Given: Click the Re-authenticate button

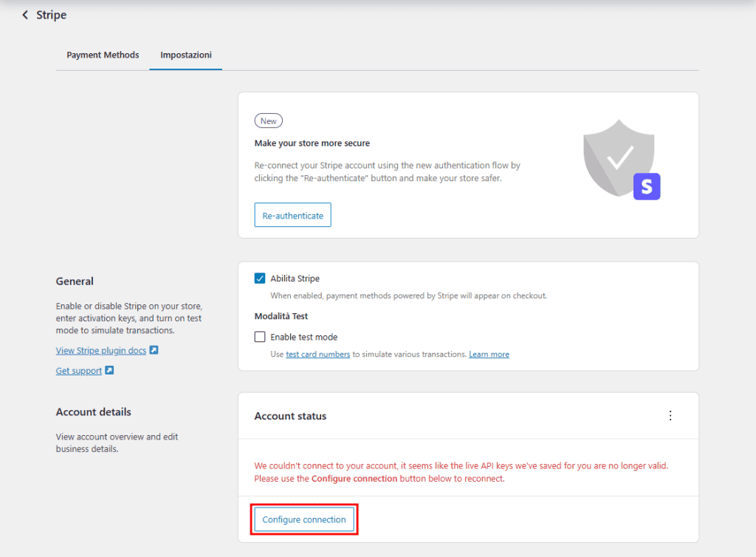Looking at the screenshot, I should coord(292,215).
